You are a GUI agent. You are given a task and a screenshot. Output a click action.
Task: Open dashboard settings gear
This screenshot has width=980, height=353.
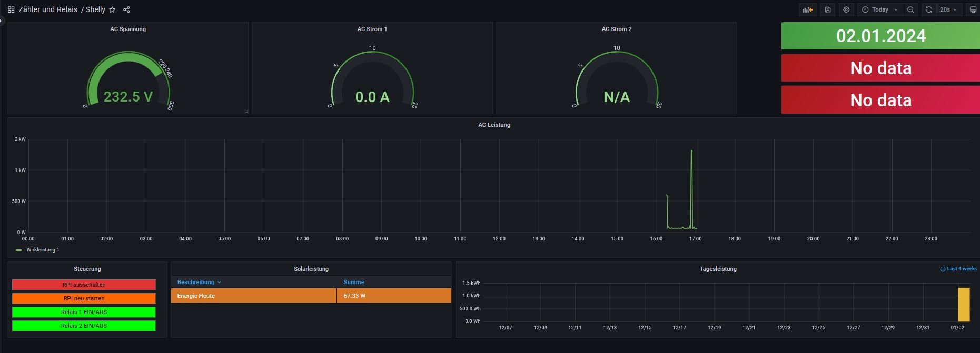click(x=846, y=9)
